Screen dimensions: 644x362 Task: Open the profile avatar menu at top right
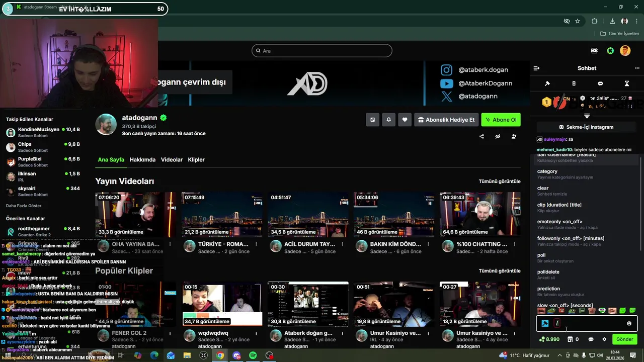pyautogui.click(x=625, y=51)
